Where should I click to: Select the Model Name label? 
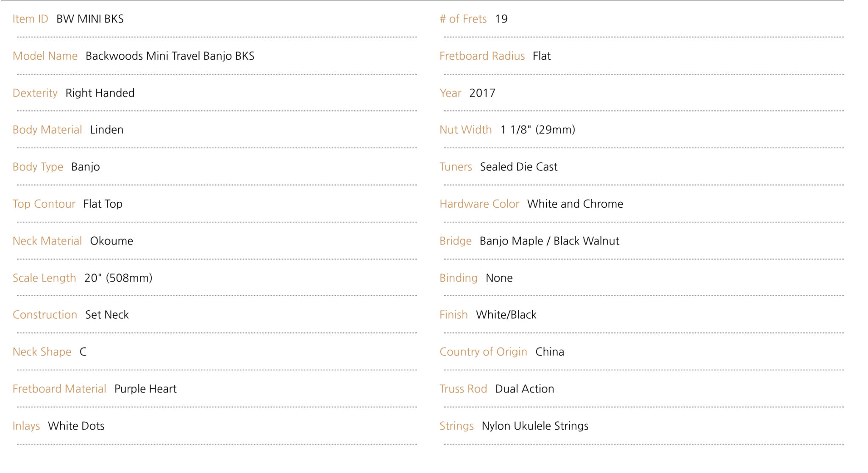click(x=45, y=56)
